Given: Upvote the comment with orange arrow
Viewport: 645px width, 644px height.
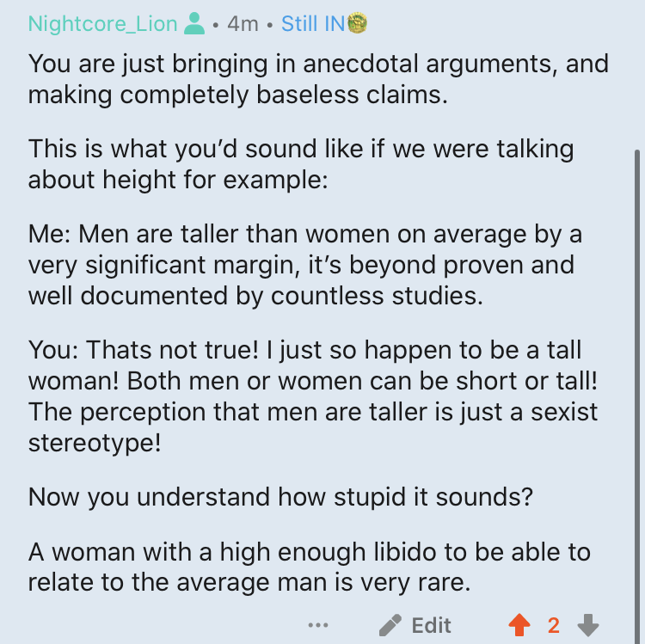Looking at the screenshot, I should pyautogui.click(x=519, y=625).
